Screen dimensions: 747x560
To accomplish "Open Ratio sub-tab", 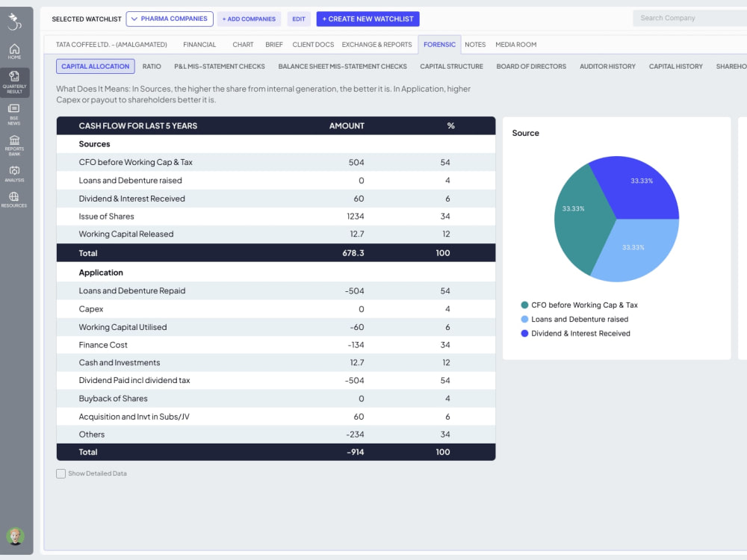I will coord(152,66).
